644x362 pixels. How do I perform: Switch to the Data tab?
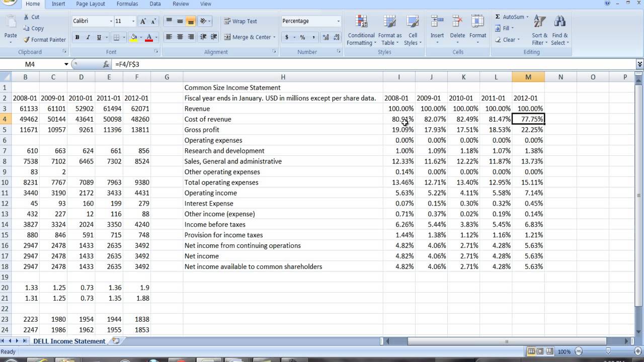pos(155,4)
